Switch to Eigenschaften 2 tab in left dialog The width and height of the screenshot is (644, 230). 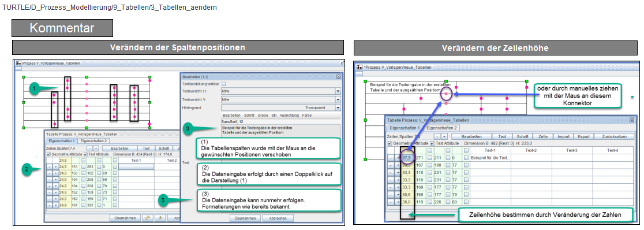tap(93, 140)
